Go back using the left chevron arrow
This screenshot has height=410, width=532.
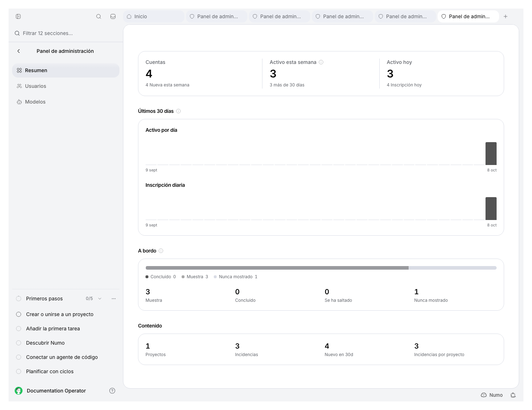pos(19,51)
